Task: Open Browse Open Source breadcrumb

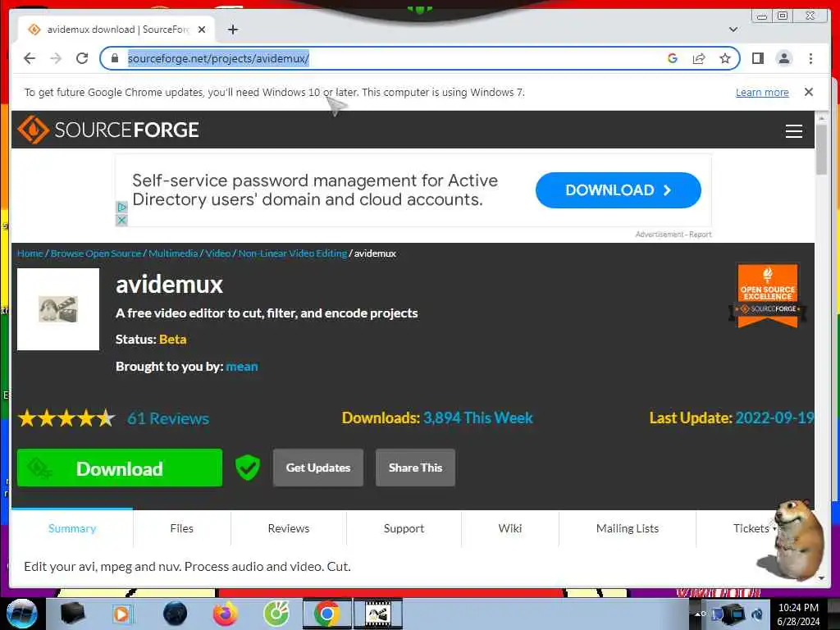Action: (96, 253)
